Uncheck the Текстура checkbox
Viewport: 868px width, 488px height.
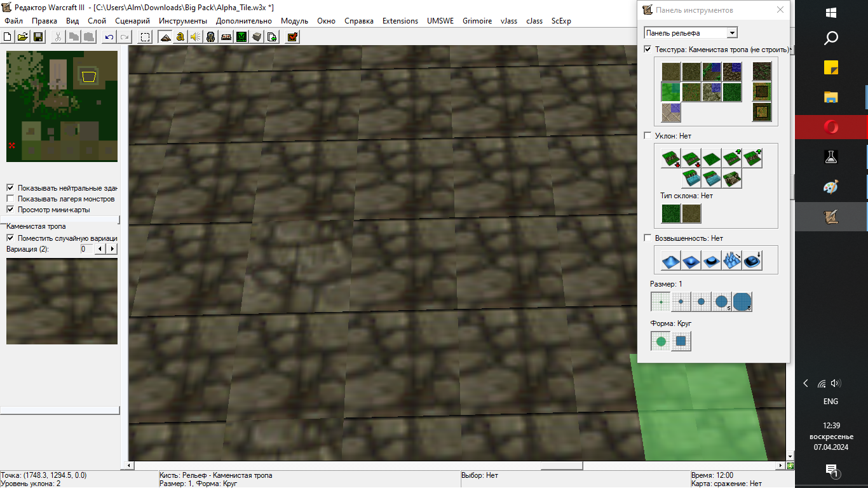coord(648,50)
